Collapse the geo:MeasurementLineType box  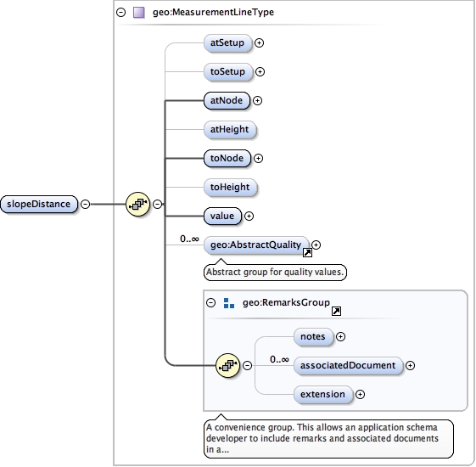[121, 13]
